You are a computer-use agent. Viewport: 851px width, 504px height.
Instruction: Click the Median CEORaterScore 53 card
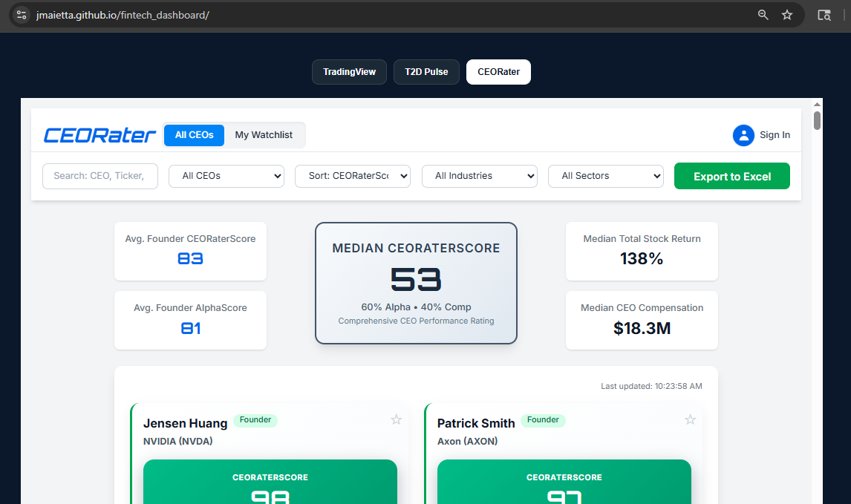pos(417,284)
